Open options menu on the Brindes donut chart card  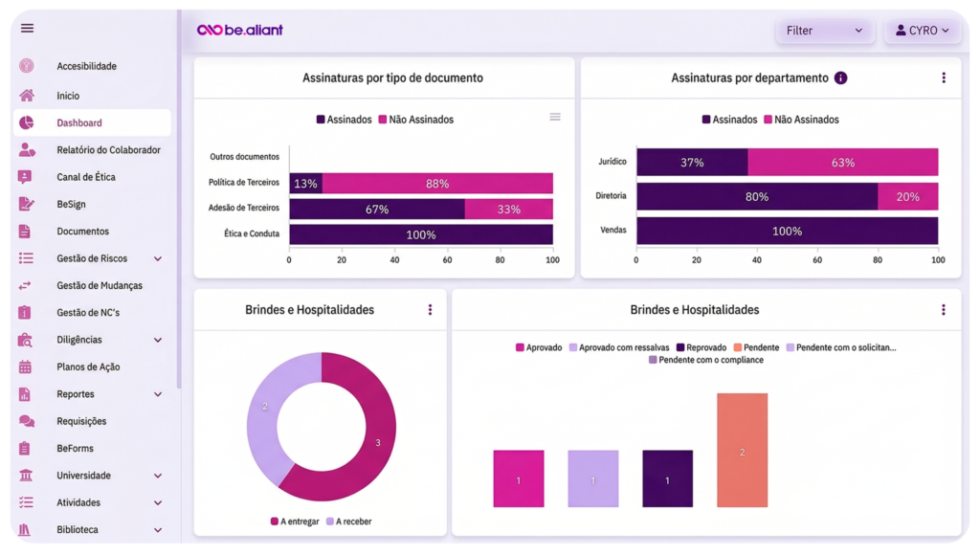(430, 310)
